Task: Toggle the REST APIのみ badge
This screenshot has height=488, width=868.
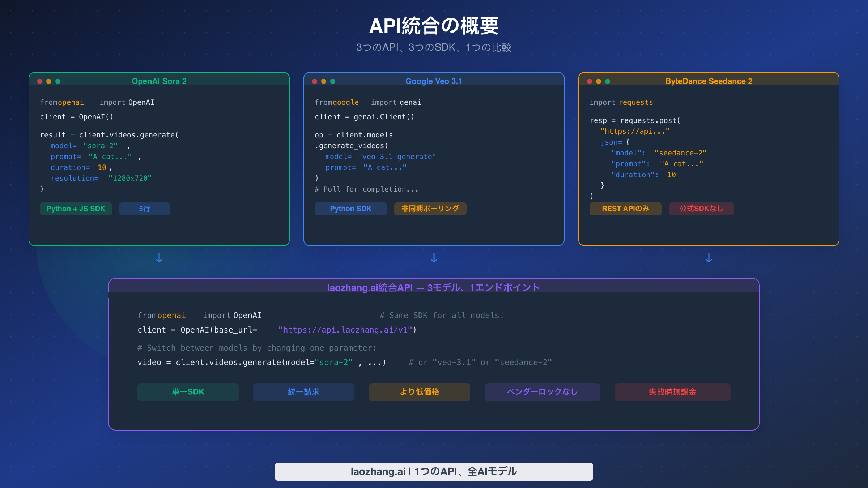Action: pyautogui.click(x=625, y=209)
